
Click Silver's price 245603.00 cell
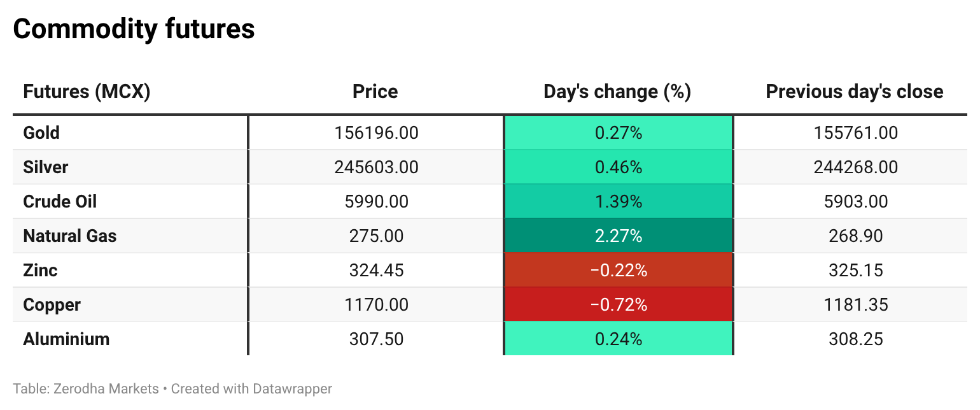pos(376,167)
